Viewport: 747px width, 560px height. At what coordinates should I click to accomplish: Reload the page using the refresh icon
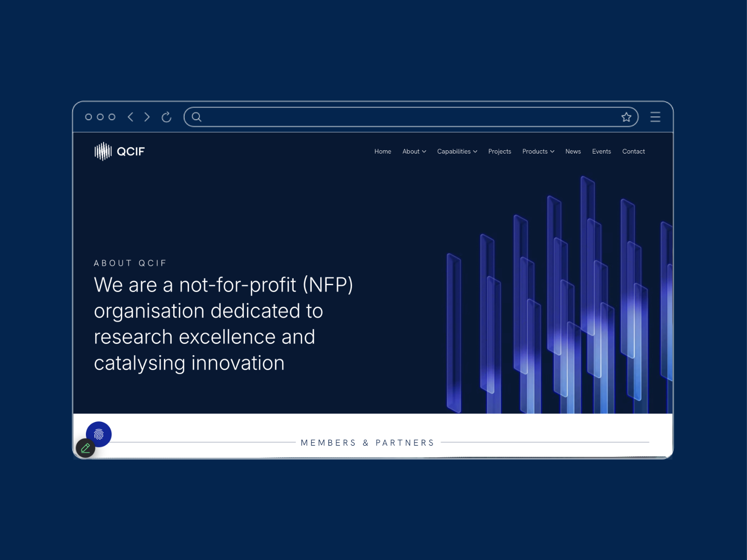167,117
